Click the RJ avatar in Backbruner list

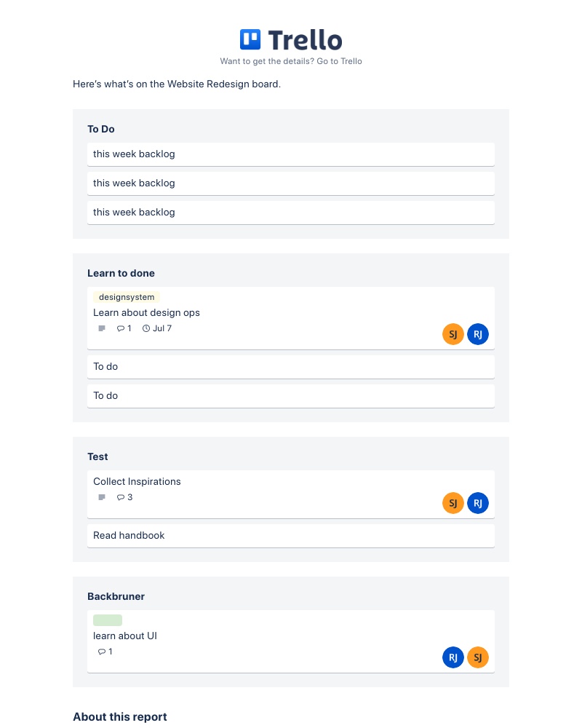[453, 657]
